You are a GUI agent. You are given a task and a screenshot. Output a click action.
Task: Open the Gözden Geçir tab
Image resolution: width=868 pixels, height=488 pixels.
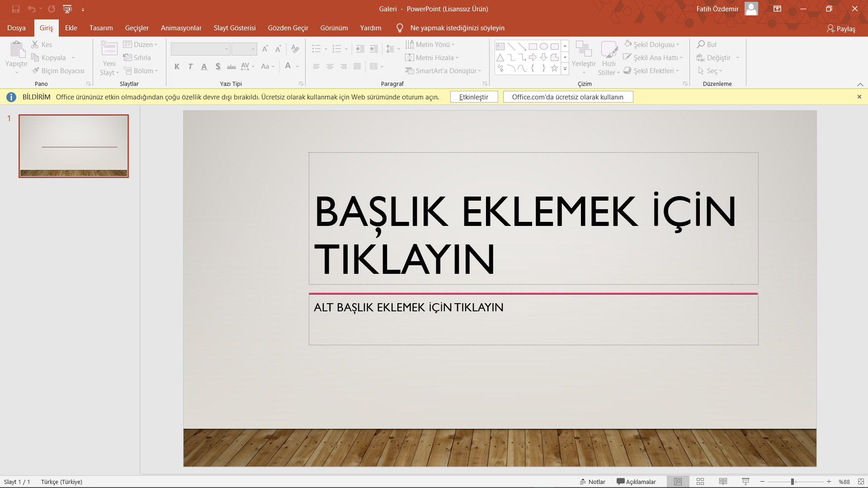click(x=288, y=28)
